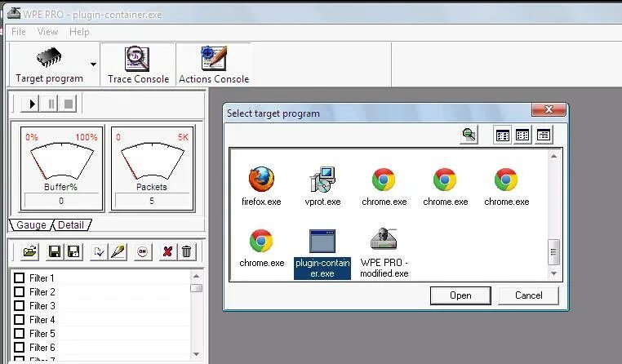Screen dimensions: 622x364
Task: Click process list scrollbar down arrow
Action: (553, 273)
